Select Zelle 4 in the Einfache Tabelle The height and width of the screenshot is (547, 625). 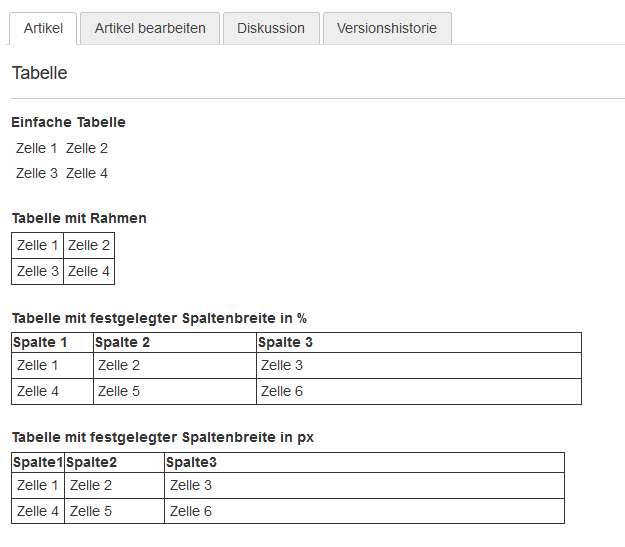[x=87, y=173]
